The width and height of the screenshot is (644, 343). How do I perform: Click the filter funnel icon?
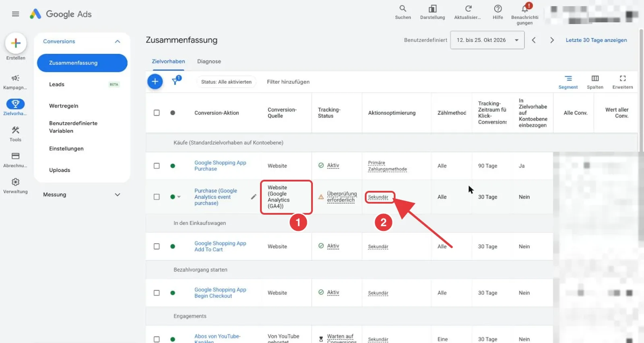176,81
